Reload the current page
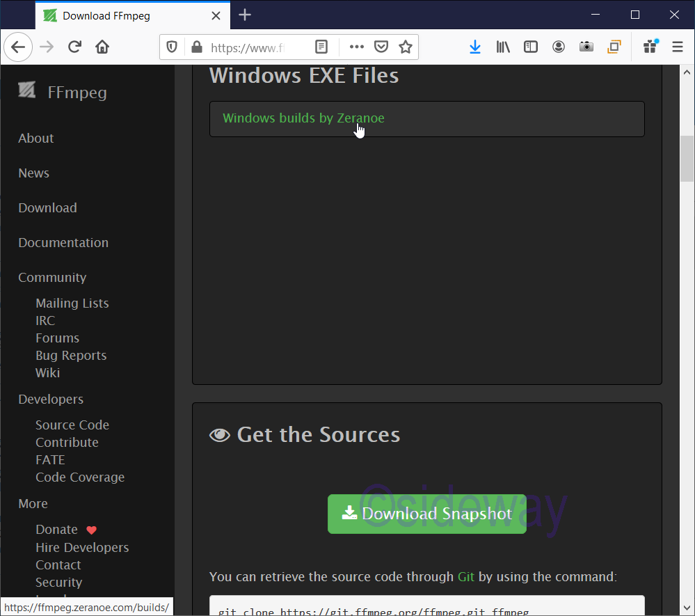 pyautogui.click(x=74, y=47)
